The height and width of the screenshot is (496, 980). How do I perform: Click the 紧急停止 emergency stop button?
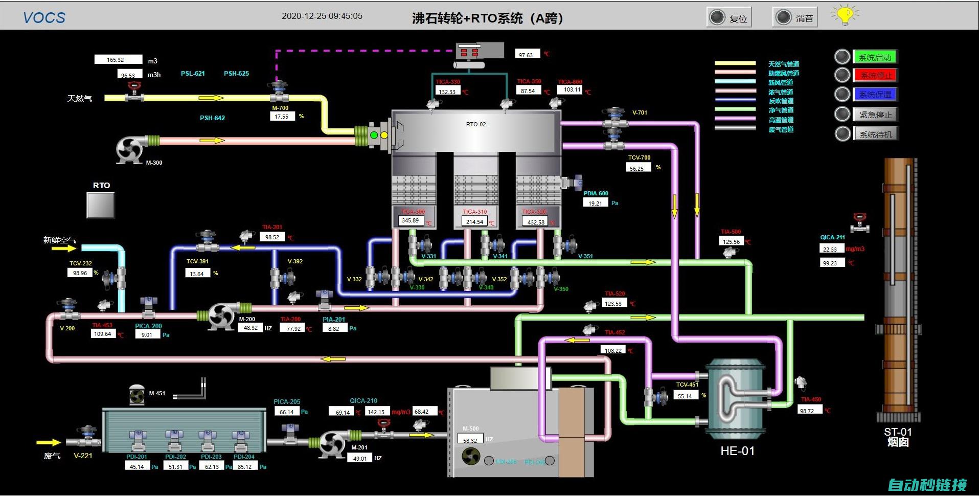pos(876,115)
